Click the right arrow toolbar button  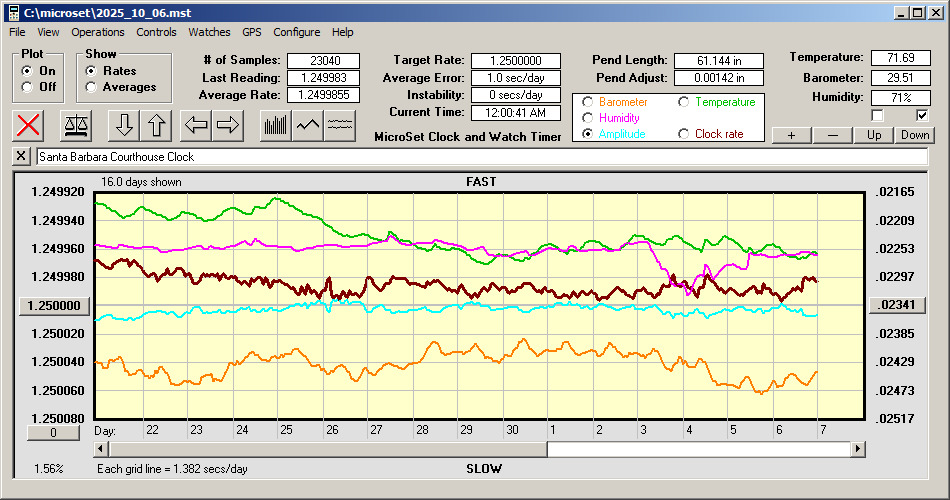tap(228, 125)
